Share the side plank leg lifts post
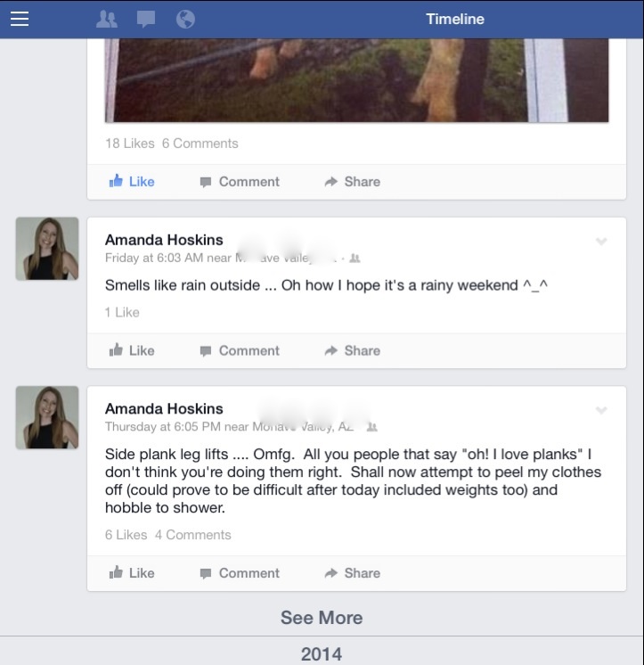The height and width of the screenshot is (665, 644). [x=353, y=573]
